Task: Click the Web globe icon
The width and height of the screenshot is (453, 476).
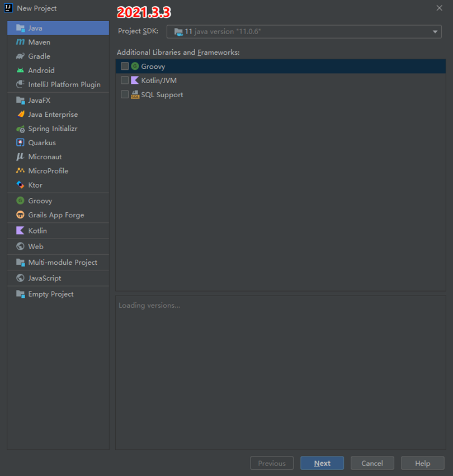Action: pos(20,246)
